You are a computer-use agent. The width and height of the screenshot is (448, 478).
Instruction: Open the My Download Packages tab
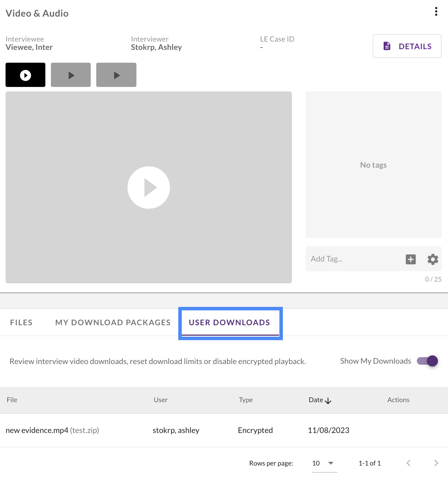pyautogui.click(x=113, y=322)
